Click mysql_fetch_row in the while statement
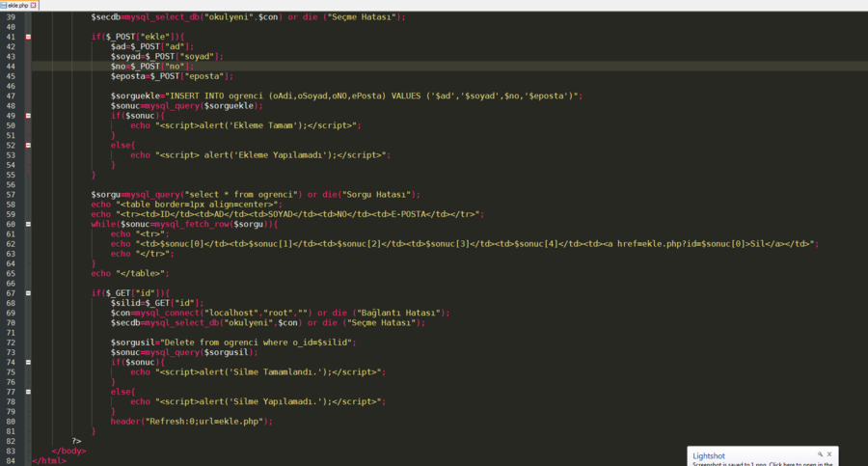 point(190,225)
